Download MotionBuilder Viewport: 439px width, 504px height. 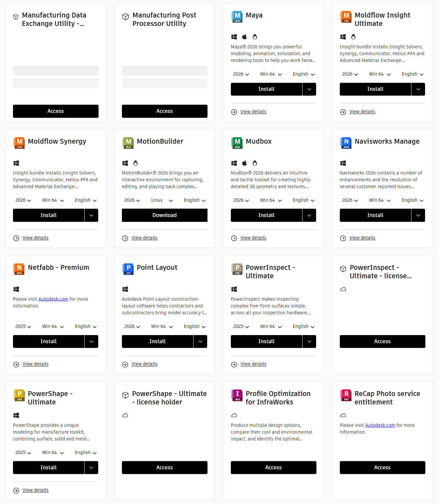coord(165,215)
